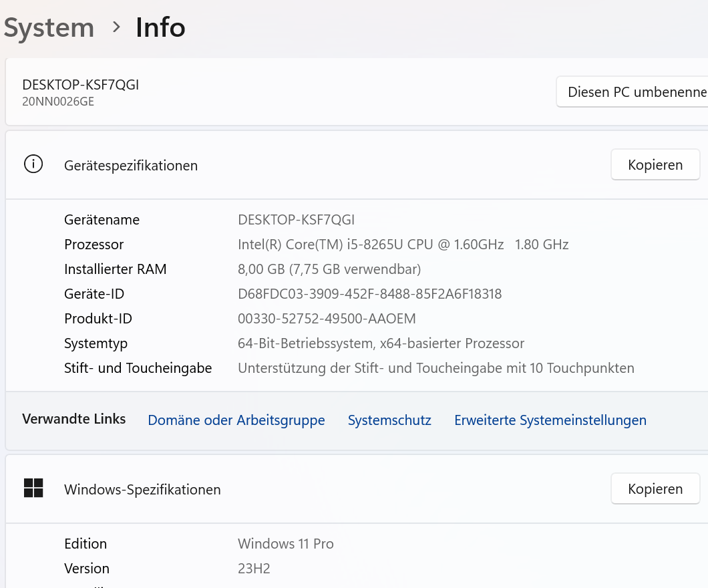Click the Geräte-ID label
The height and width of the screenshot is (588, 708).
(94, 294)
